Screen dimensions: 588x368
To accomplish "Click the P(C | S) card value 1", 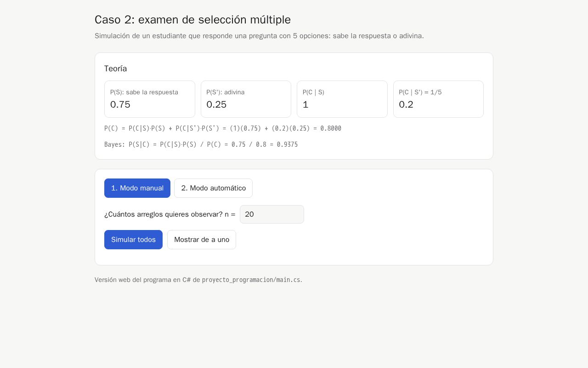I will 305,104.
